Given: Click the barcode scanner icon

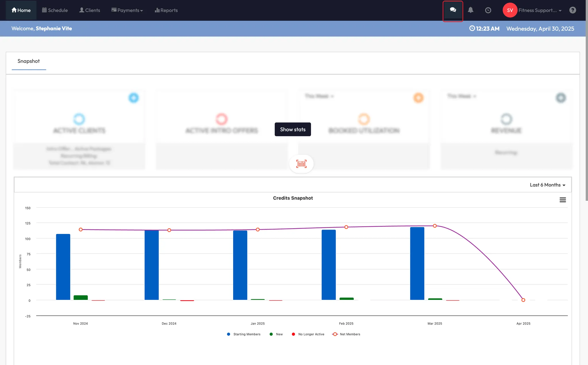Looking at the screenshot, I should tap(301, 164).
